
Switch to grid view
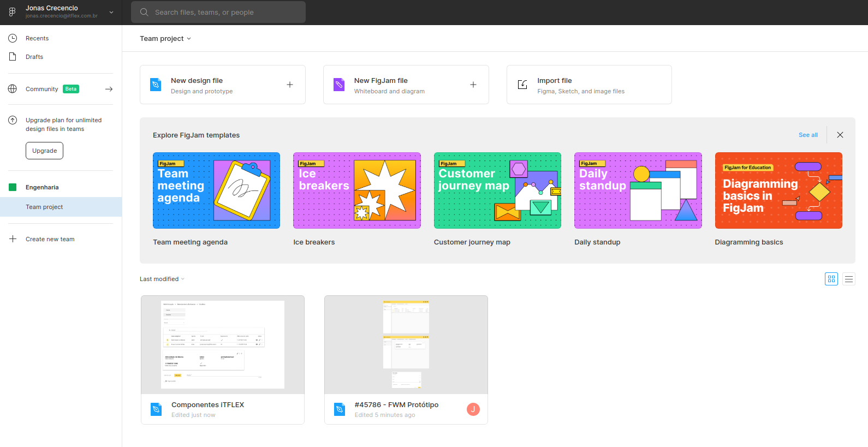point(831,279)
